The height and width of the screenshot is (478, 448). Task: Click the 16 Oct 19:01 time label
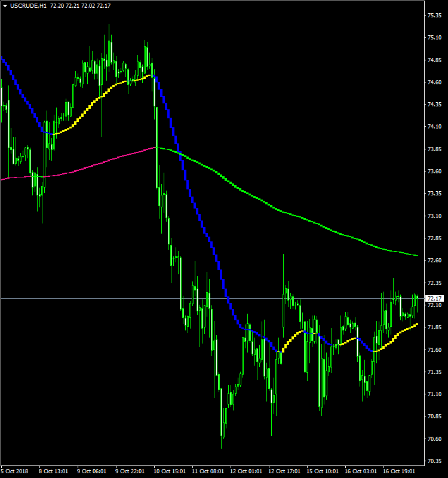click(x=399, y=471)
